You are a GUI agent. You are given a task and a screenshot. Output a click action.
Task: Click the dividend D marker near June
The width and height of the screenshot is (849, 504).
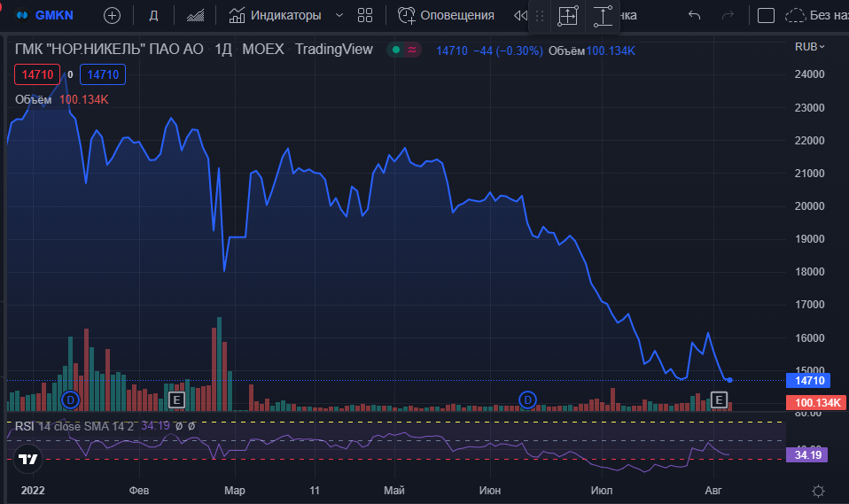pos(527,400)
